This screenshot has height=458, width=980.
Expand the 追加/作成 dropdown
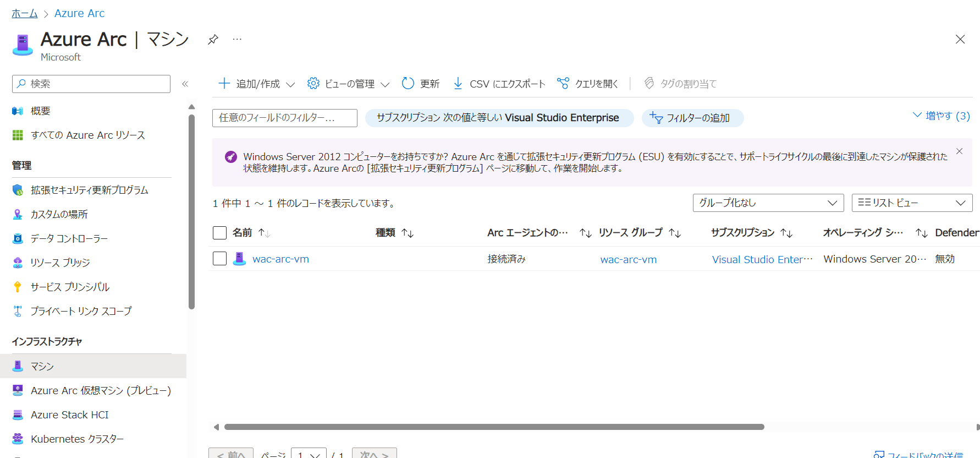coord(256,84)
